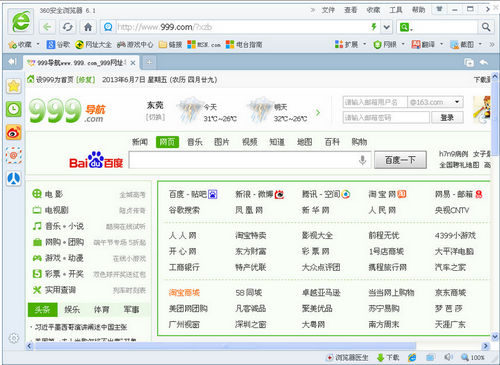
Task: Open address bar history dropdown arrow
Action: click(x=386, y=27)
